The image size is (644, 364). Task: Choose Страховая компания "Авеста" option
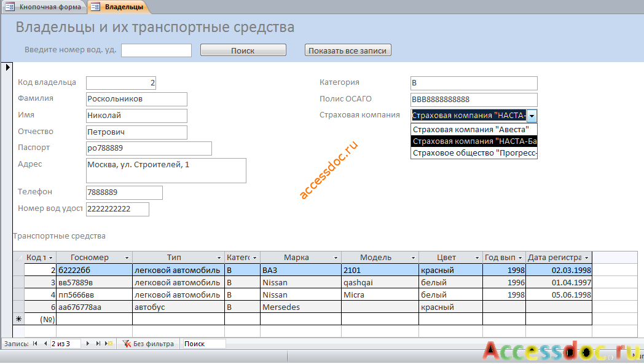point(474,129)
